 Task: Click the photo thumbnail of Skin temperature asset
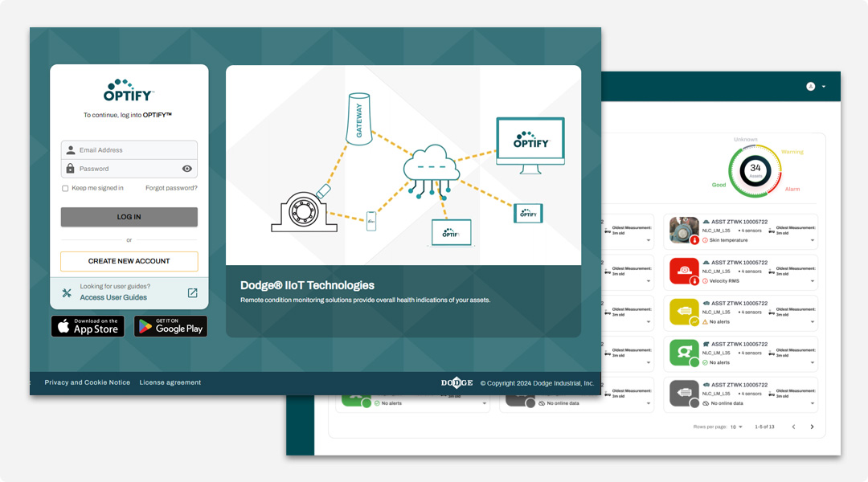point(684,230)
